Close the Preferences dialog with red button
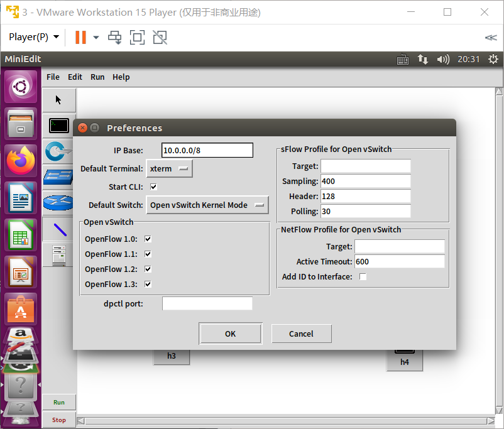Screen dimensions: 504x429 click(x=82, y=128)
